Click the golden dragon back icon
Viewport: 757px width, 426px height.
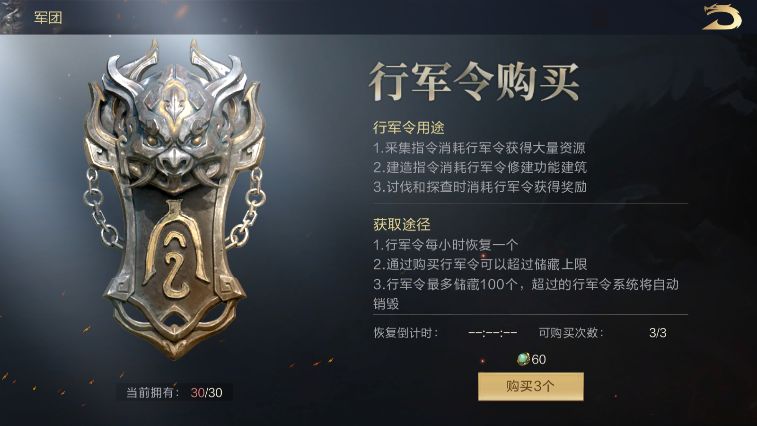point(721,17)
